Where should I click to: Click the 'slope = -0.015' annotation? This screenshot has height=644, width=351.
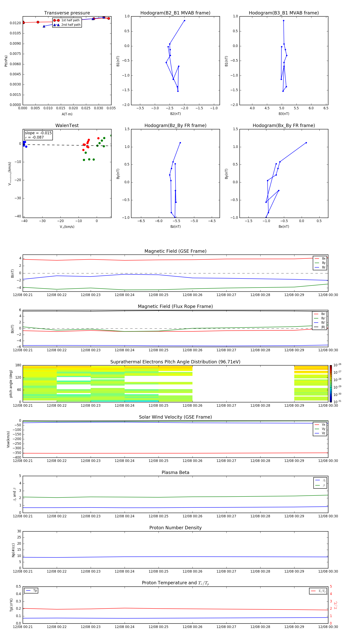point(38,133)
